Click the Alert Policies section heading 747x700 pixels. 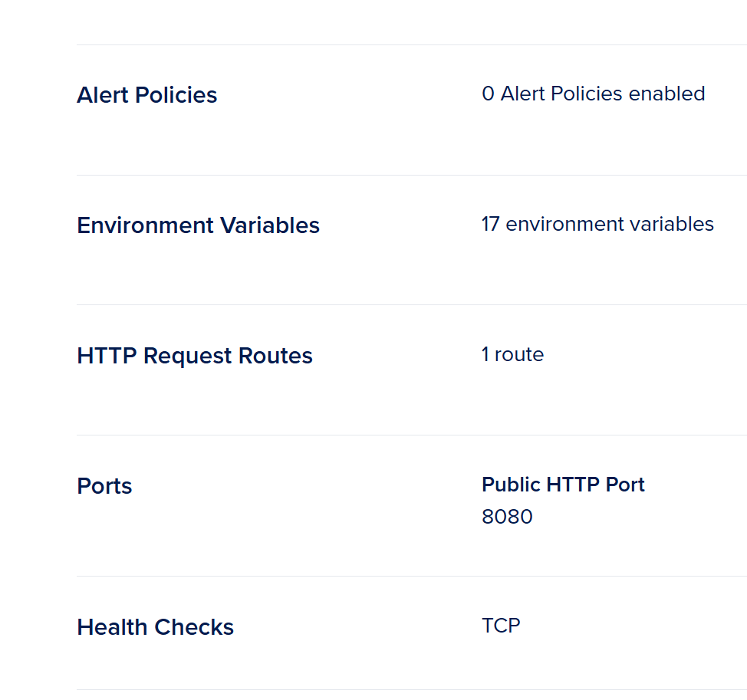point(146,95)
